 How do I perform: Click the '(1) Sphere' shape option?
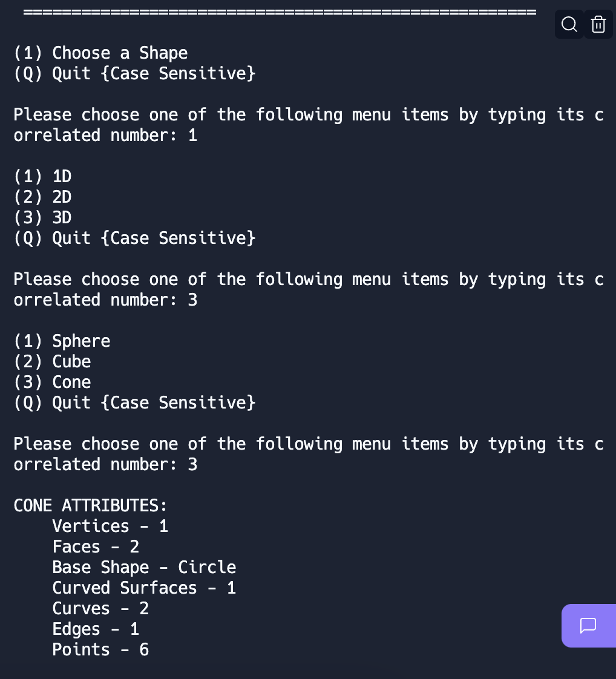[62, 341]
